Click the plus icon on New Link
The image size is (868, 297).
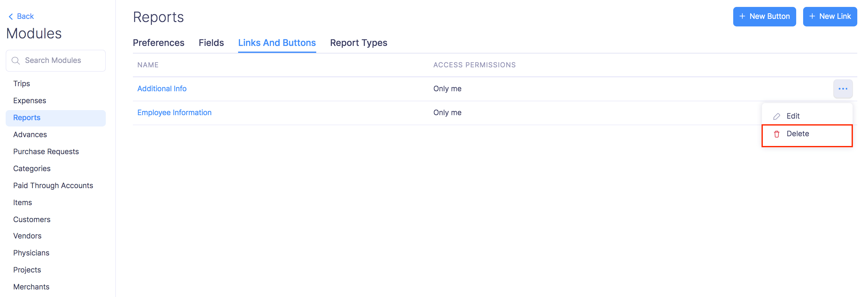[812, 16]
